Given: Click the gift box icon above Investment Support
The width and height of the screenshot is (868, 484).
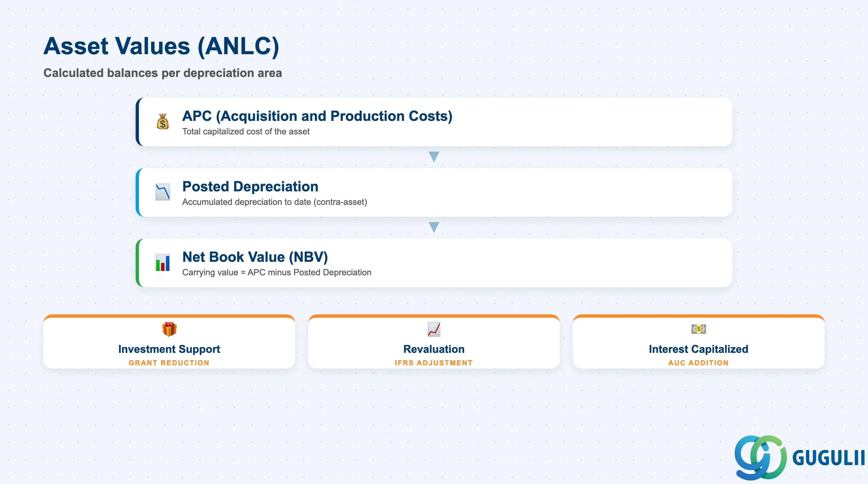Looking at the screenshot, I should click(x=169, y=329).
